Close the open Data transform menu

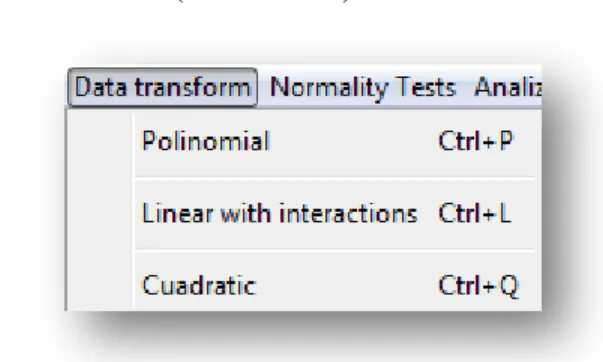pos(162,87)
